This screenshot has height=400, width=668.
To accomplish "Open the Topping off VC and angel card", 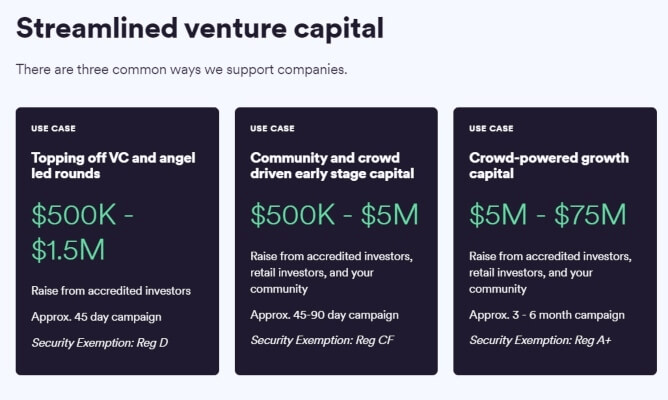I will (x=117, y=241).
